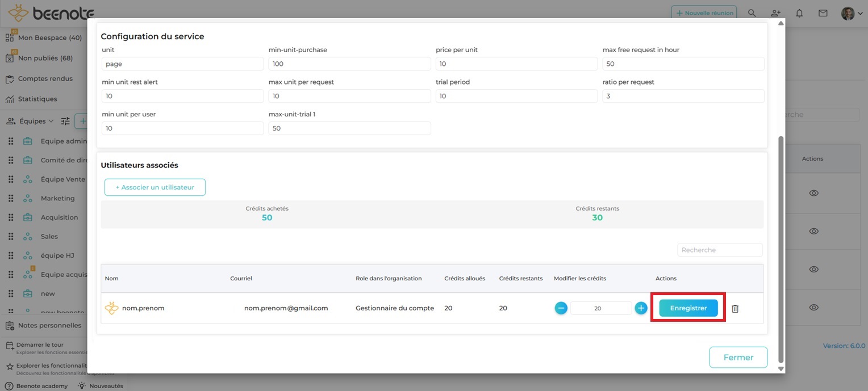868x391 pixels.
Task: Open the mail envelope icon
Action: pyautogui.click(x=823, y=13)
